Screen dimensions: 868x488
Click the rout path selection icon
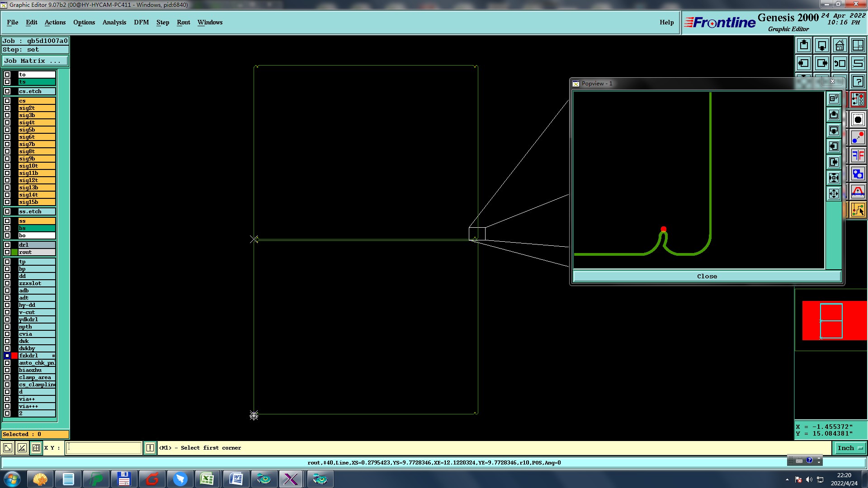(858, 210)
